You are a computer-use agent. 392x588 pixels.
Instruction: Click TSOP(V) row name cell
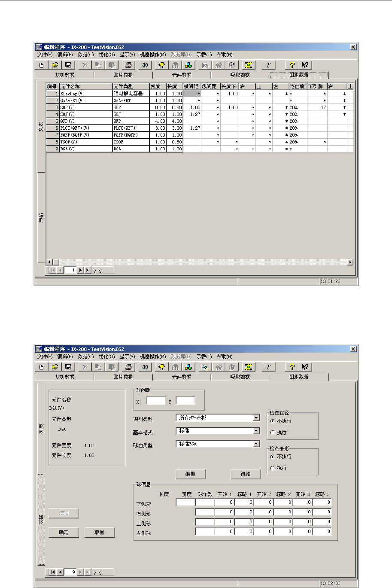click(x=86, y=142)
